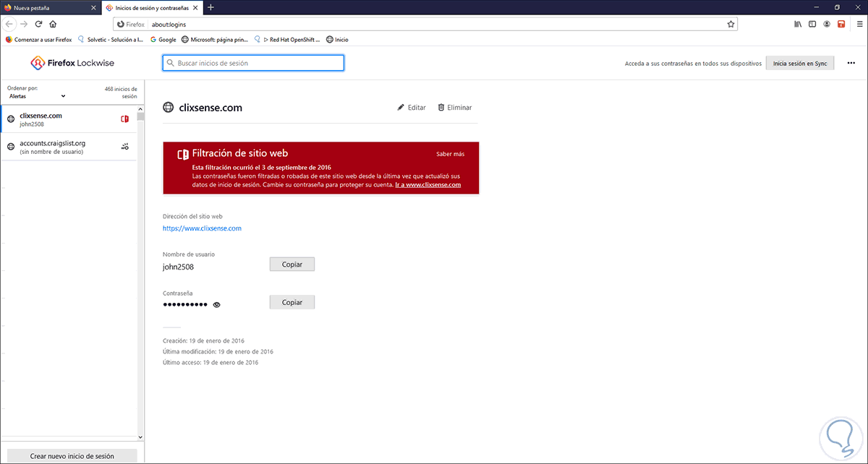Screen dimensions: 868x464
Task: Click the key icon beside accounts.craigslist.org
Action: tap(124, 147)
